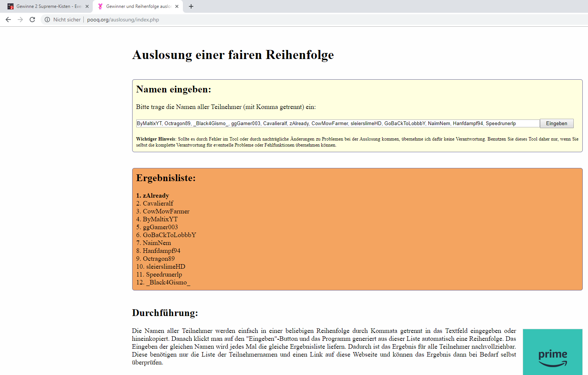Click the browser forward arrow
The image size is (588, 375).
click(x=20, y=20)
